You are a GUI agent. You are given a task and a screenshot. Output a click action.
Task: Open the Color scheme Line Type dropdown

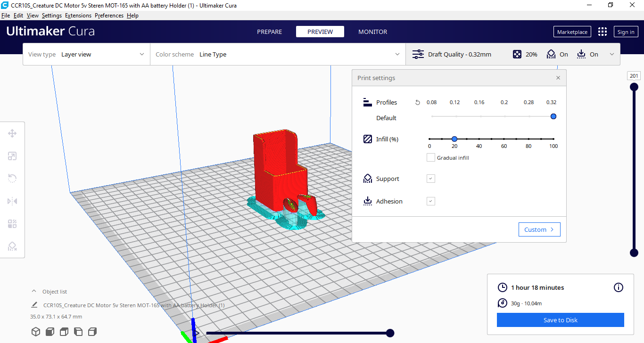coord(278,54)
